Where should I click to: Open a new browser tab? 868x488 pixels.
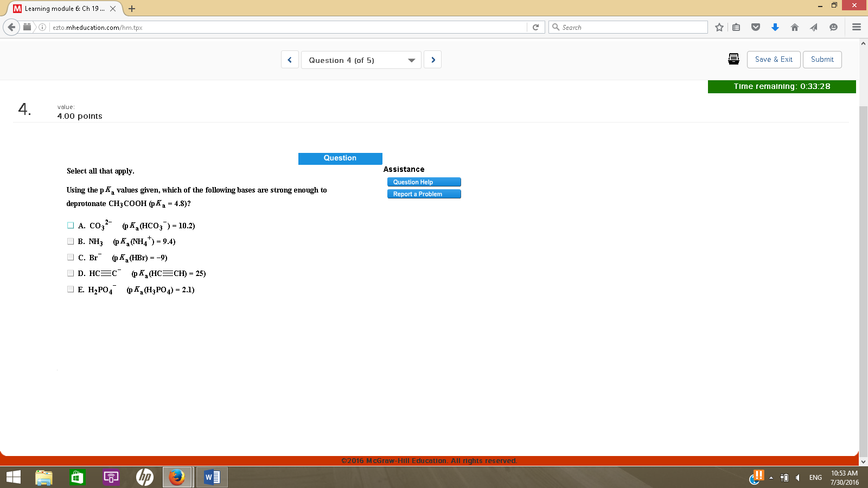[131, 9]
